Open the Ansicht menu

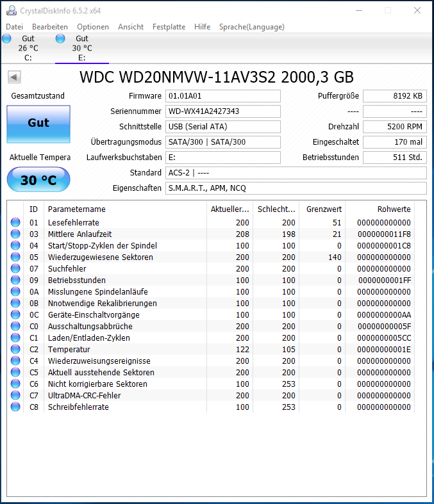point(131,27)
